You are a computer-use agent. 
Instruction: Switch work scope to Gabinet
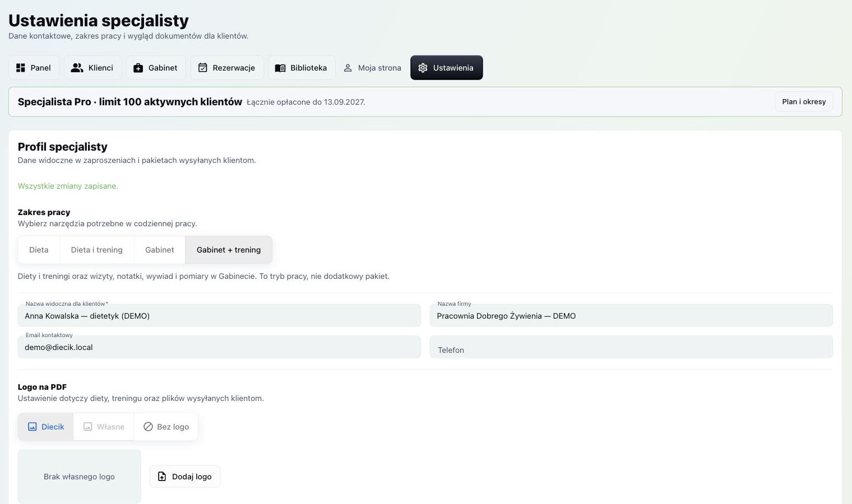point(160,250)
